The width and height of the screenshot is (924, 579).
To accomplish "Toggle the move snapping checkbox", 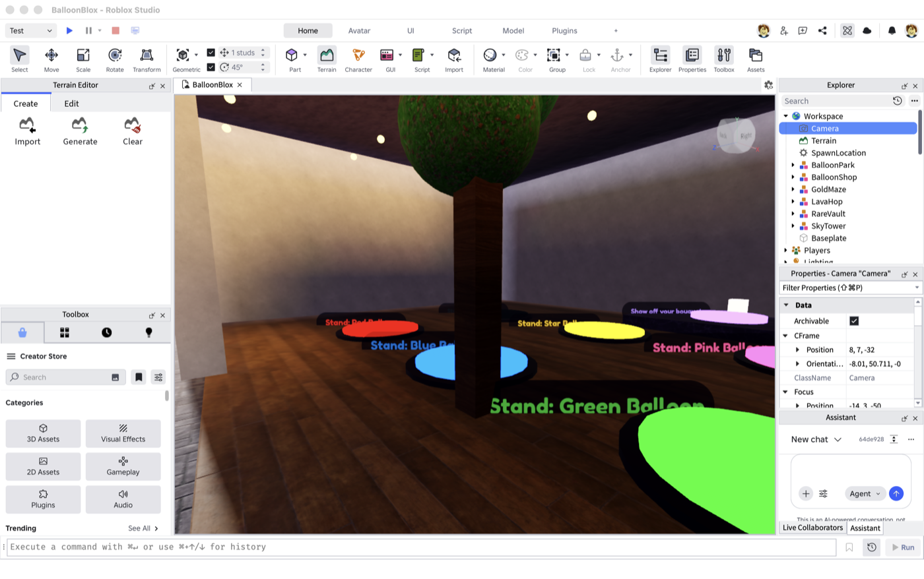I will click(211, 53).
